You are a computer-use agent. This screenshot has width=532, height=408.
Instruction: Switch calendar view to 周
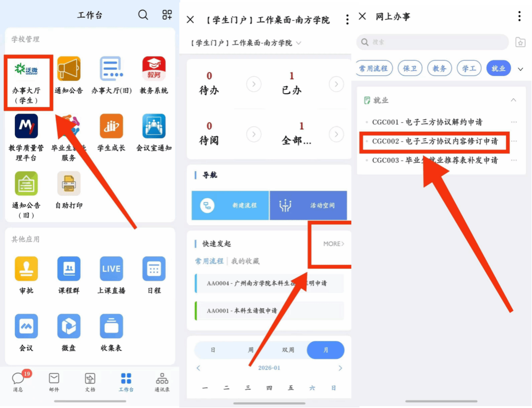coord(251,350)
